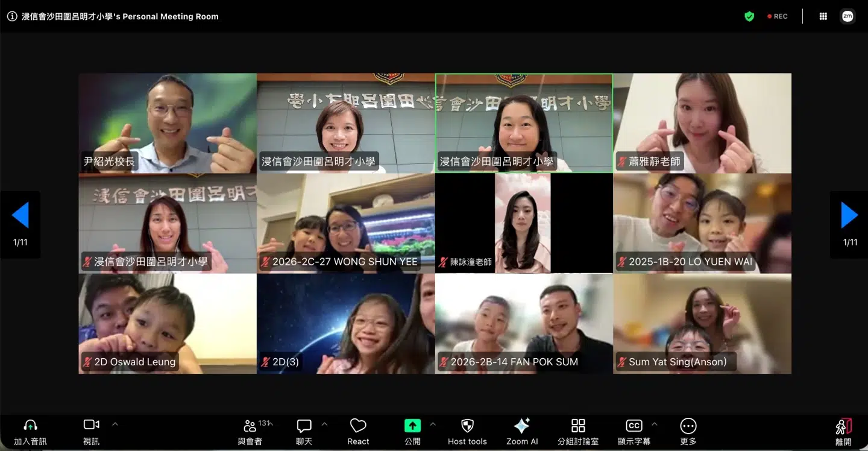Click the Join Audio headphone icon
The width and height of the screenshot is (868, 451).
pos(30,426)
